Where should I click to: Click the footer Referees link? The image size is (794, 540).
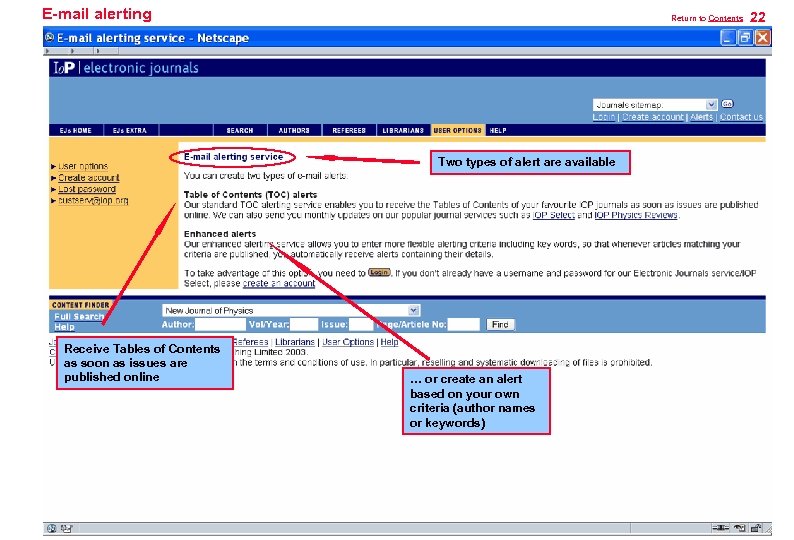(251, 342)
